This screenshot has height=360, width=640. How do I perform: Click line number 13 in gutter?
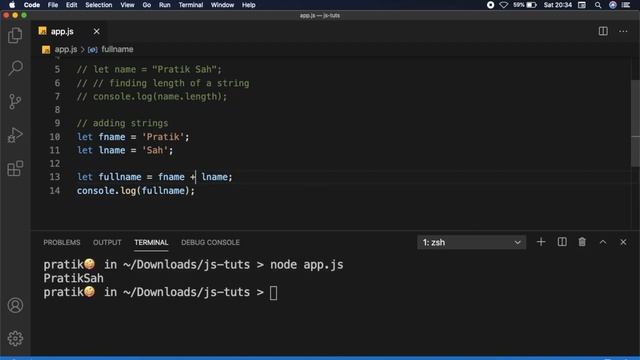tap(55, 177)
